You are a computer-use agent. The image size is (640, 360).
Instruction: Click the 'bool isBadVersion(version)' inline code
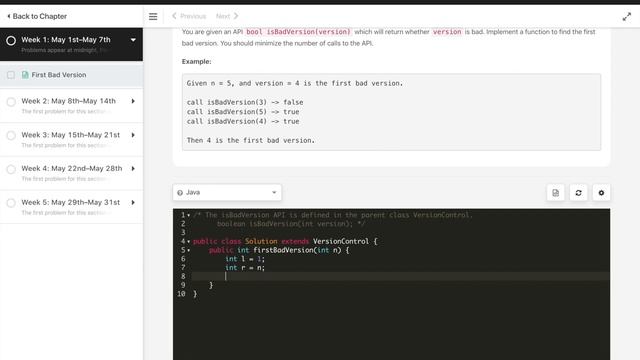(x=298, y=32)
